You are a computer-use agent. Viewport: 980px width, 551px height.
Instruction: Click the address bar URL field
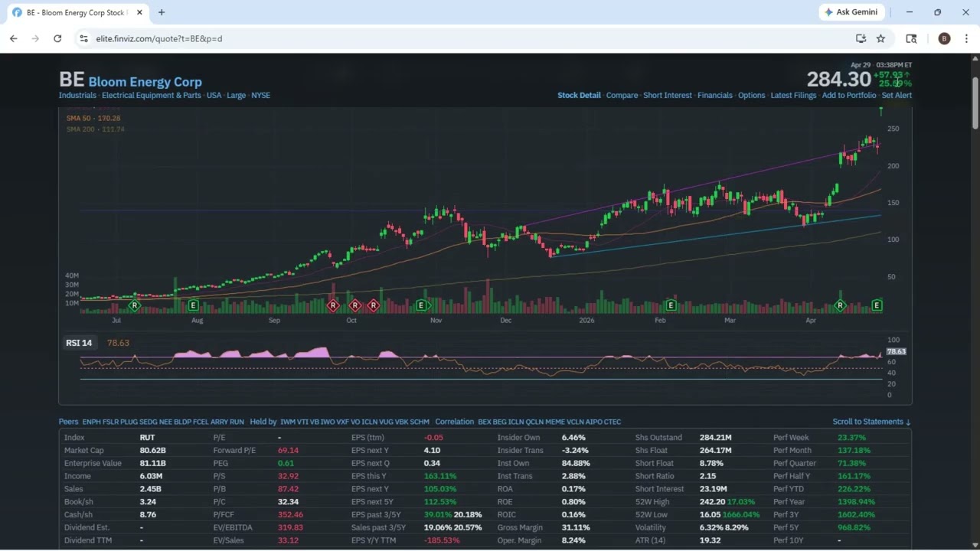coord(459,38)
